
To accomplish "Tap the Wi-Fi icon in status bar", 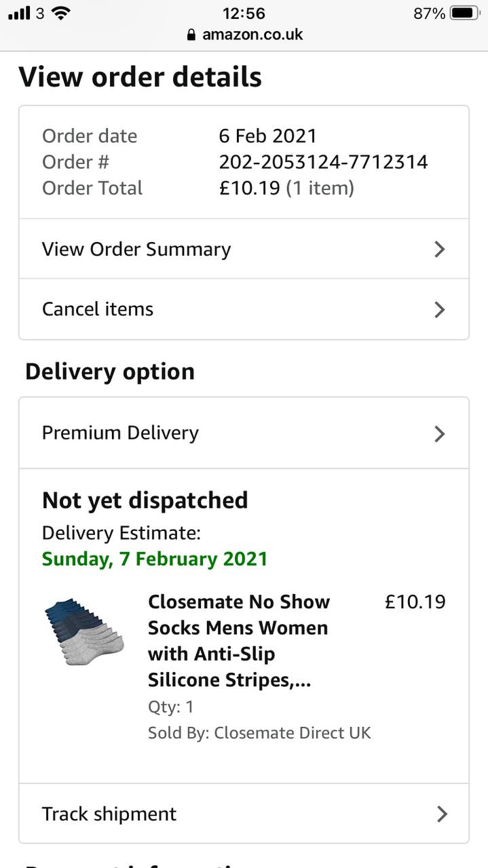I will pos(61,13).
